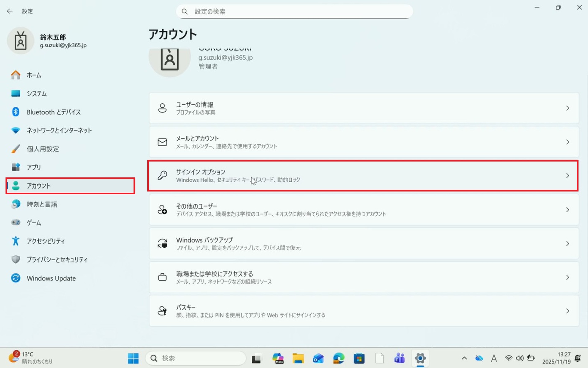Screen dimensions: 588x368
Task: Click the プライバシーとセキュリティ shield icon
Action: [x=16, y=259]
